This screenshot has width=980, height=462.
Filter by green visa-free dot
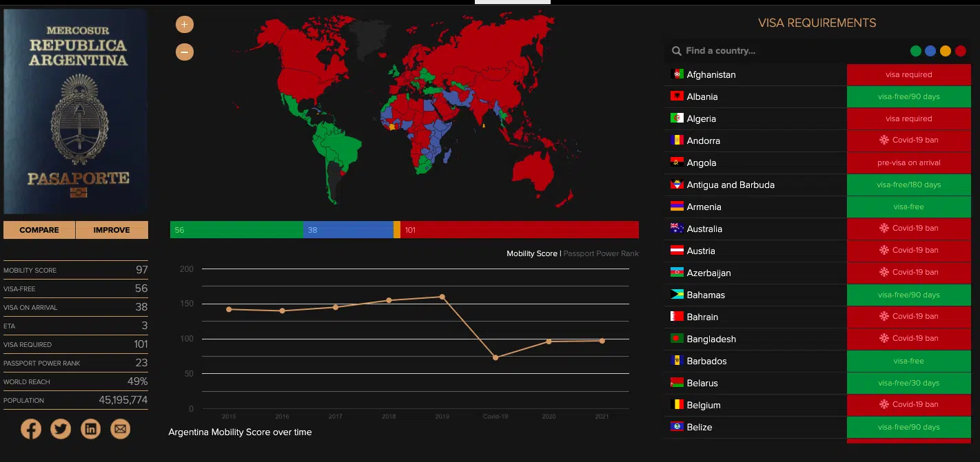[x=916, y=51]
